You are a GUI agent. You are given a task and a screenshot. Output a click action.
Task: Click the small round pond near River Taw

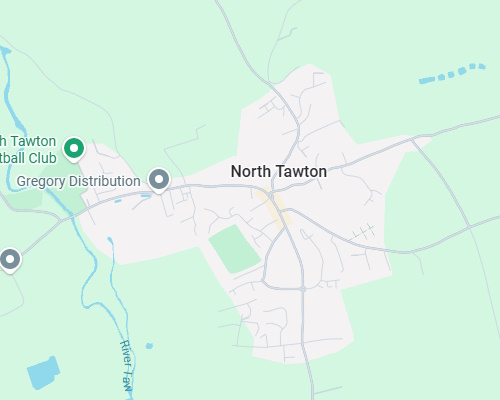149,346
